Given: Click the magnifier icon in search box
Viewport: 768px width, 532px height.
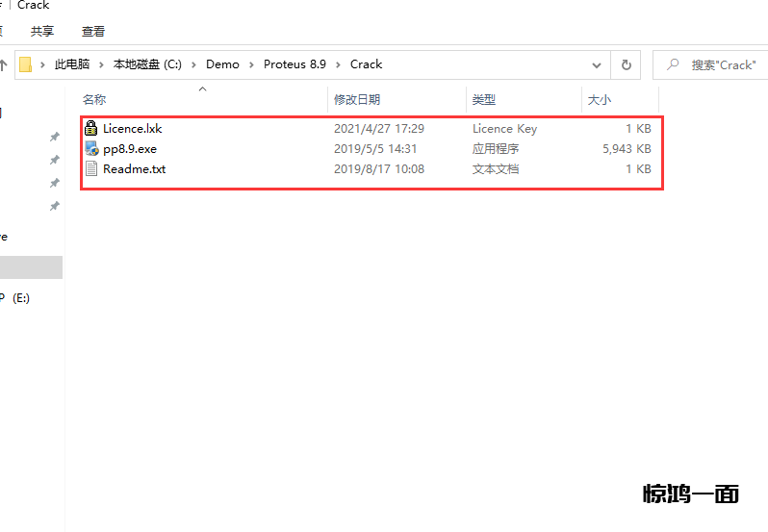Looking at the screenshot, I should coord(672,64).
